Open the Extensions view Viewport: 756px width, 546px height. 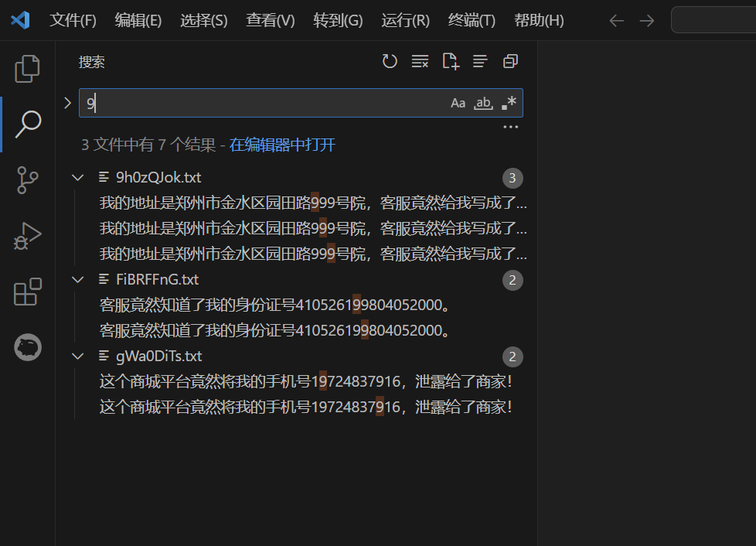click(28, 292)
